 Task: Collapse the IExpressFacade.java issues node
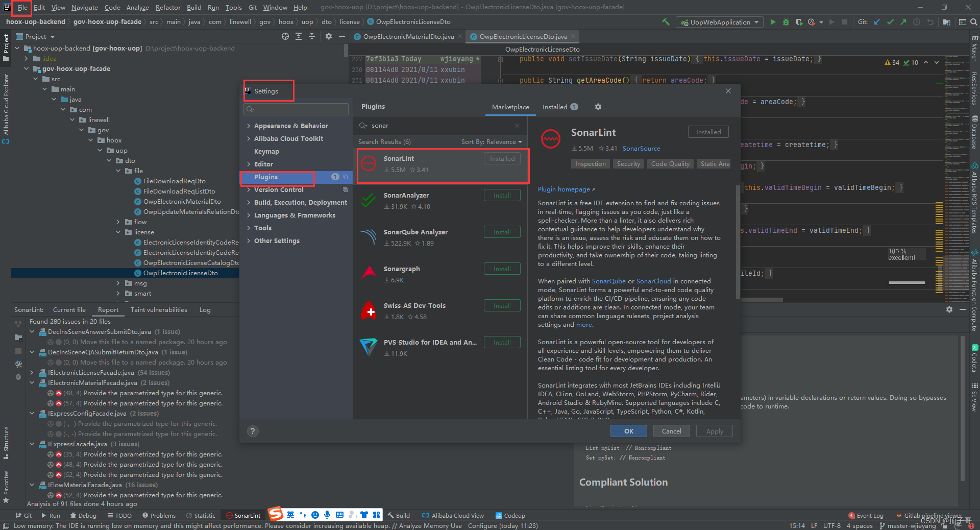point(32,444)
